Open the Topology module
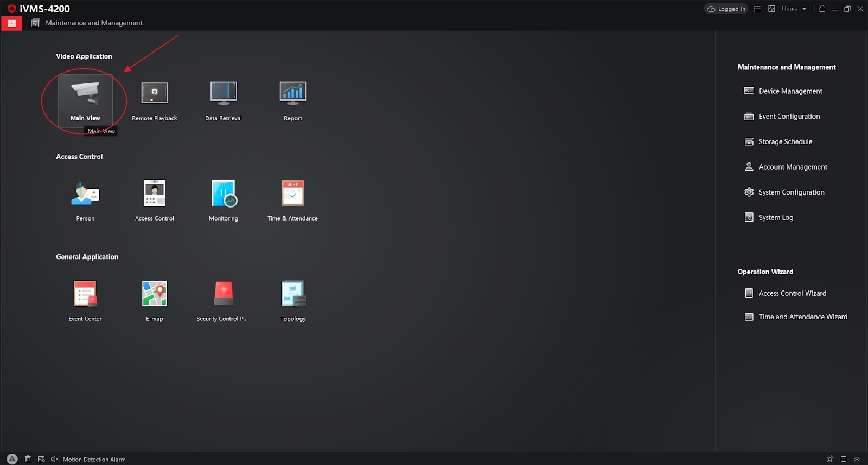 (x=293, y=301)
